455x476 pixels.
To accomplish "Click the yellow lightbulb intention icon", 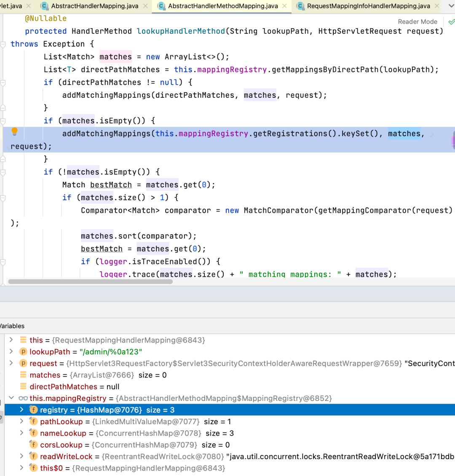I will pos(14,131).
